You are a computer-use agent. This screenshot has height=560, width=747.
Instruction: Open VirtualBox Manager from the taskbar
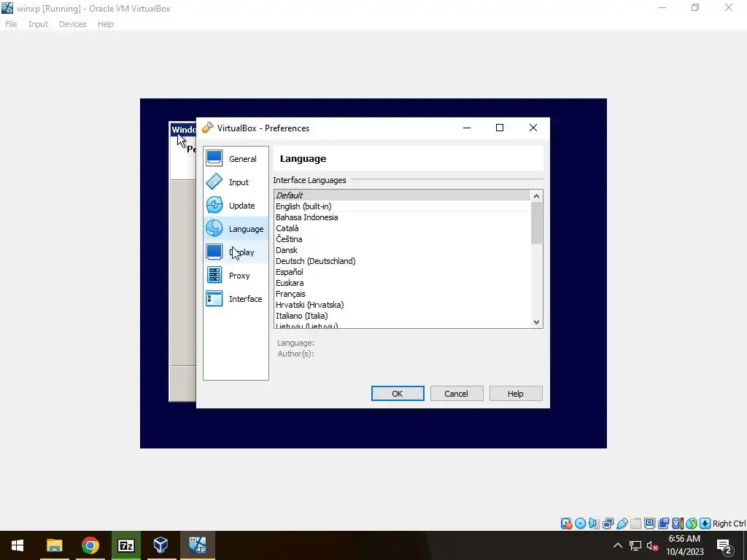click(x=161, y=545)
